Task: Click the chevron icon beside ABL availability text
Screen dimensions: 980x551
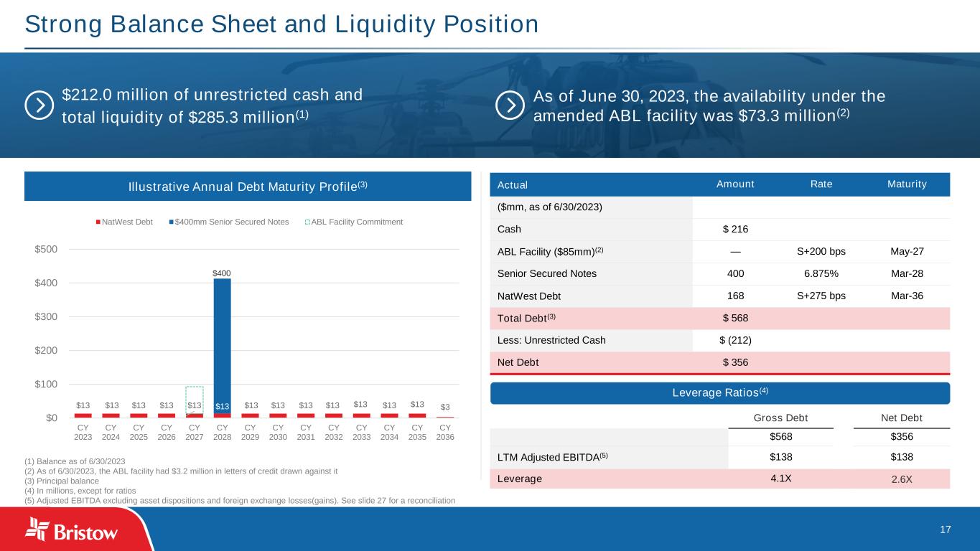Action: pyautogui.click(x=510, y=105)
